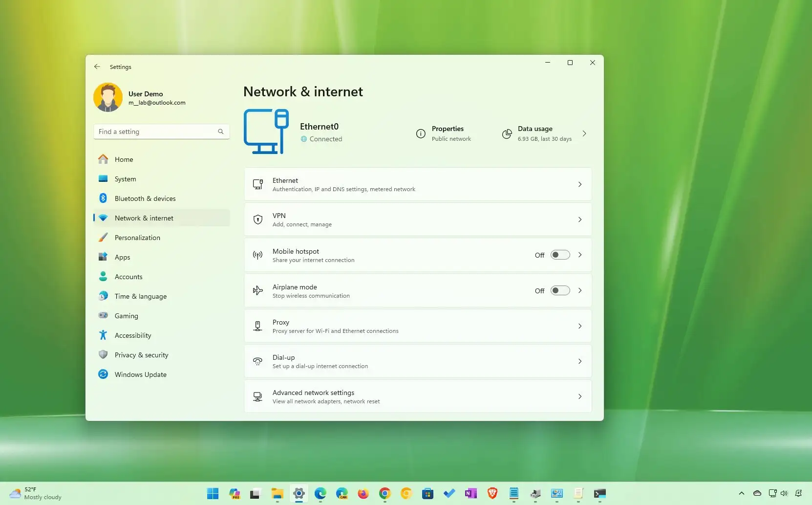Open Properties for the public network
This screenshot has height=505, width=812.
coord(444,133)
